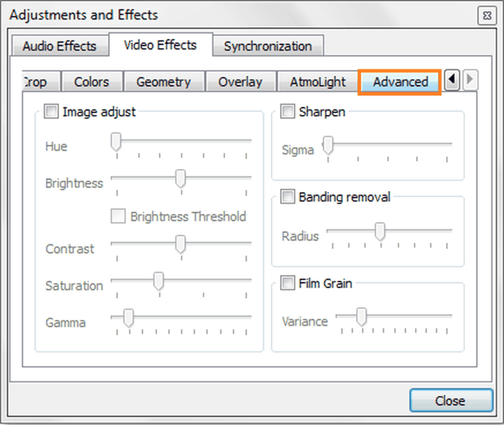Enable the Sharpen effect
Image resolution: width=504 pixels, height=425 pixels.
click(287, 111)
